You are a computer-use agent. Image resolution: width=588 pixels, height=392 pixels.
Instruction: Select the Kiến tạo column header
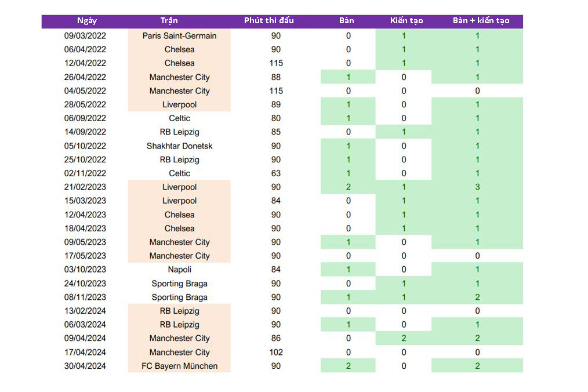coord(406,21)
